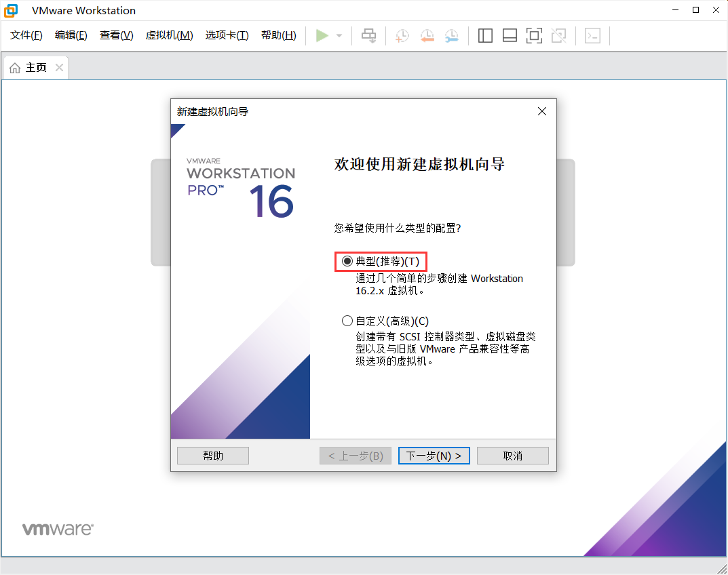Click the 上一步(B) button

pos(356,456)
